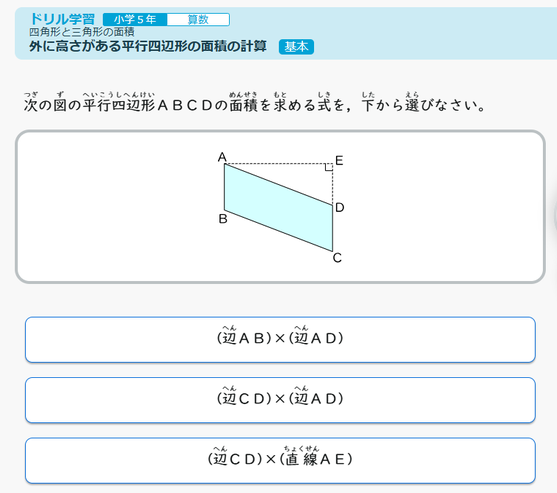Viewport: 557px width, 493px height.
Task: Click the 小学5年 grade tab
Action: [135, 20]
